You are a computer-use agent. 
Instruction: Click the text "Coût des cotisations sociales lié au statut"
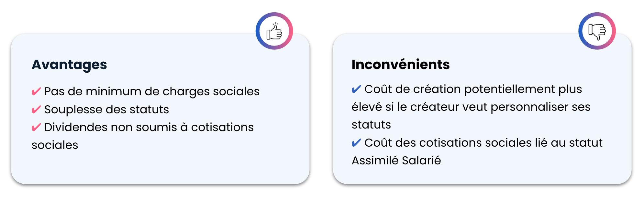[x=483, y=143]
